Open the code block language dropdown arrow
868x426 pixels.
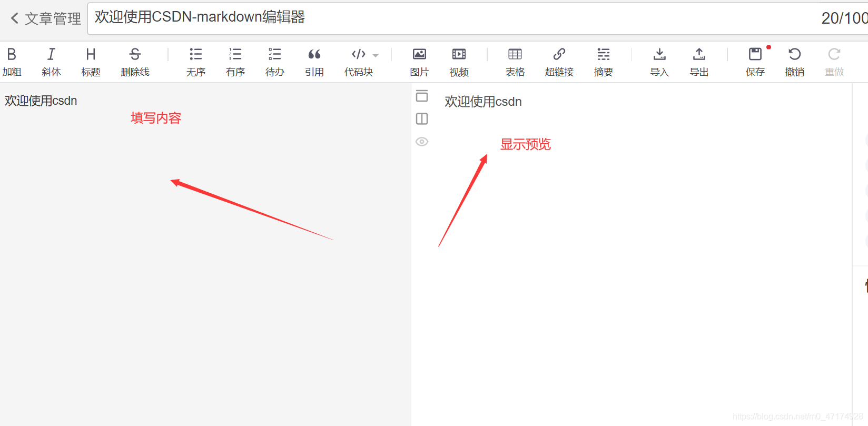(x=376, y=55)
